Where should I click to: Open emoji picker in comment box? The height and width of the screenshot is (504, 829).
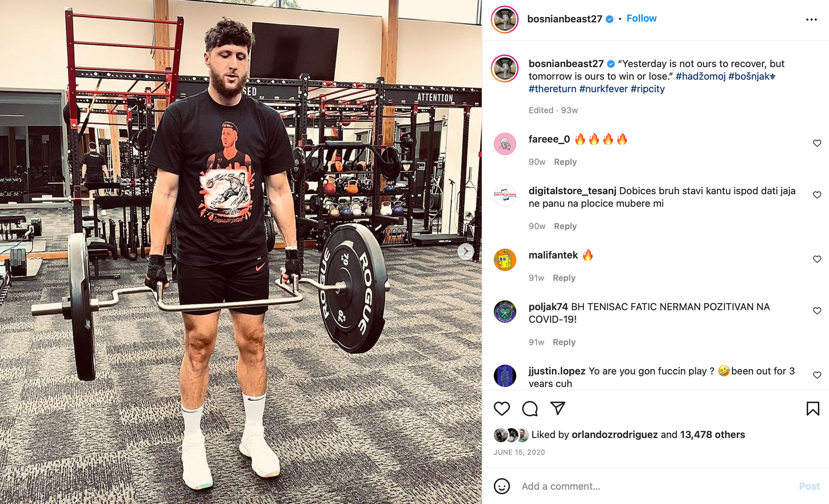(x=502, y=486)
